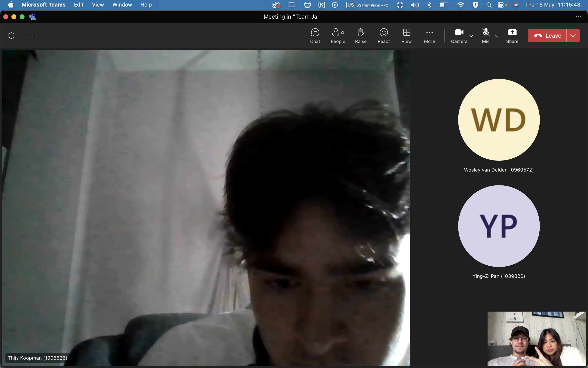The height and width of the screenshot is (368, 588).
Task: Show the People participants list
Action: tap(338, 36)
